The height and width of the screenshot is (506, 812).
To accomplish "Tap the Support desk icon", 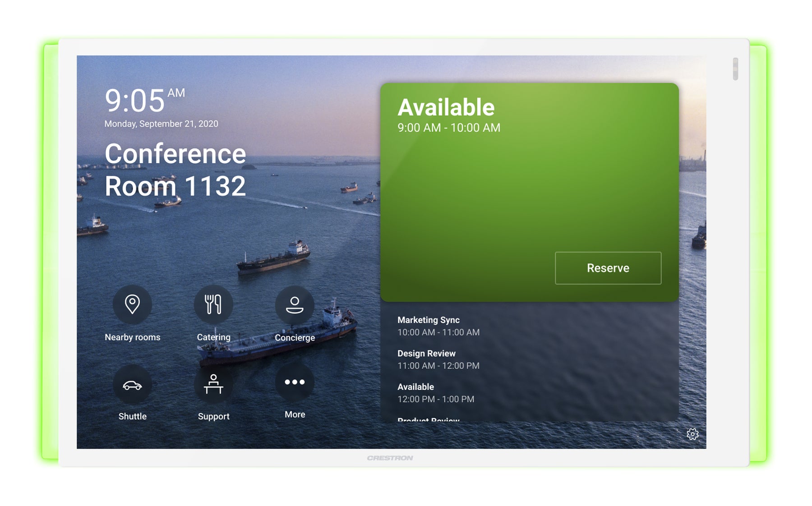I will (213, 384).
